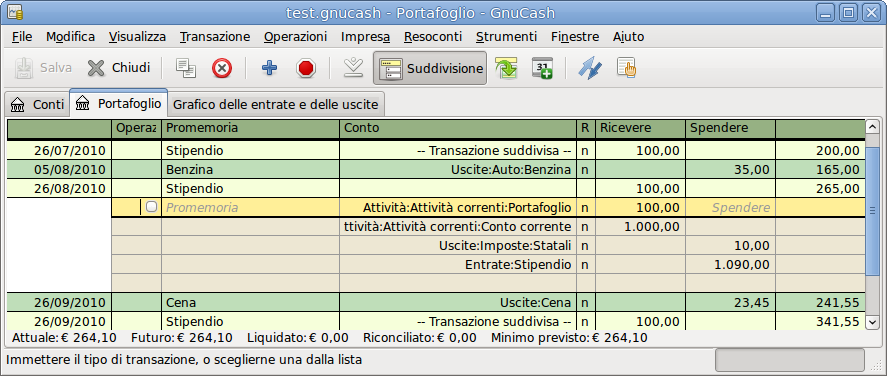This screenshot has width=887, height=376.
Task: Click the blue plus record transaction icon
Action: (x=270, y=68)
